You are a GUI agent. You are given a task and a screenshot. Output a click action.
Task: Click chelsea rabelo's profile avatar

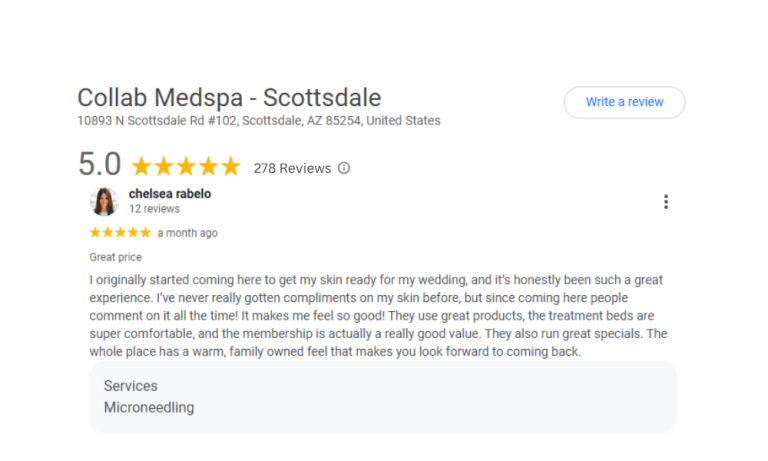click(x=104, y=201)
